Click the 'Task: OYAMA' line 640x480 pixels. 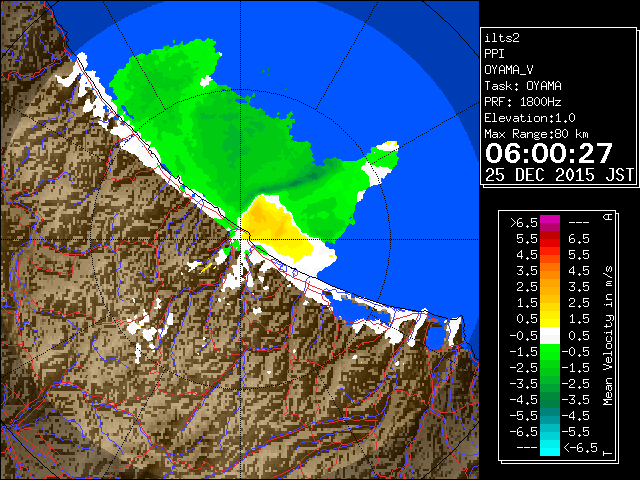tap(523, 86)
